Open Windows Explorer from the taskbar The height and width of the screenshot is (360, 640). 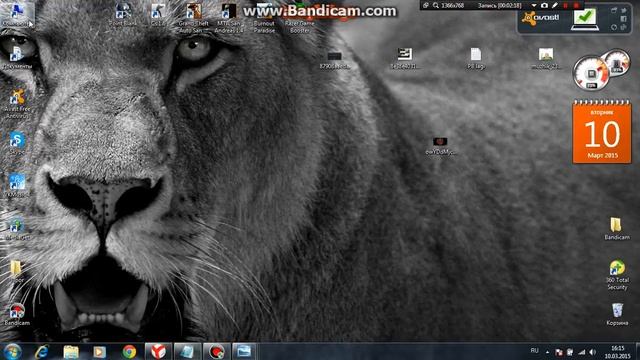click(x=71, y=351)
